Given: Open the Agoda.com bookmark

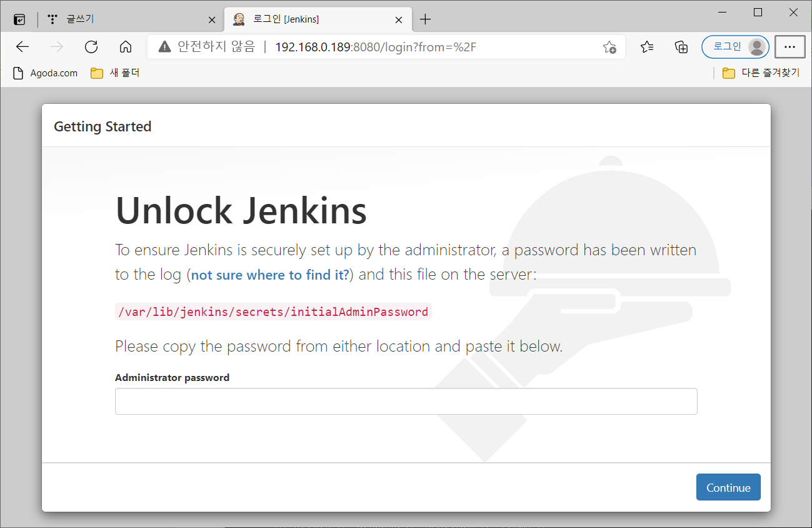Looking at the screenshot, I should pos(45,73).
